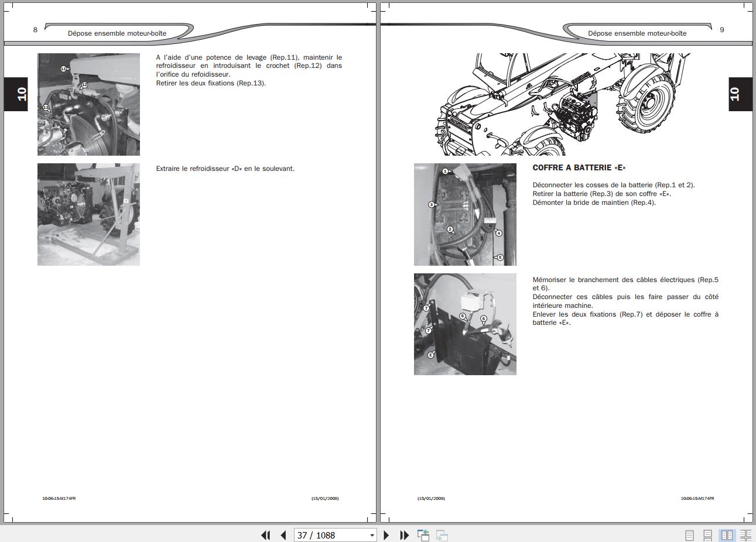
Task: Click the page number 8 on the left page
Action: (35, 30)
